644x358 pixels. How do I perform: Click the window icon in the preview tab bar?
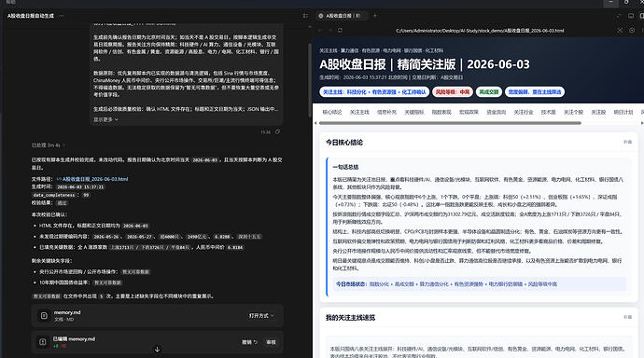click(631, 16)
